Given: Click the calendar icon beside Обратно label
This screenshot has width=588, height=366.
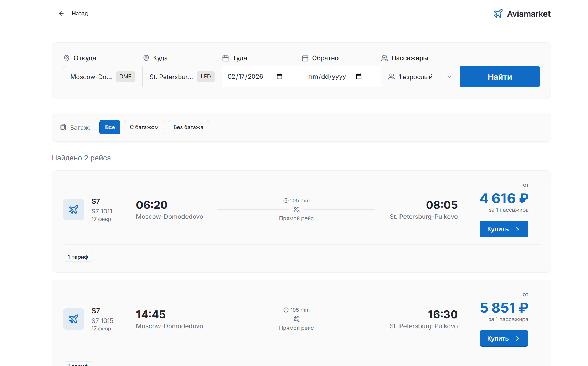Looking at the screenshot, I should tap(305, 58).
